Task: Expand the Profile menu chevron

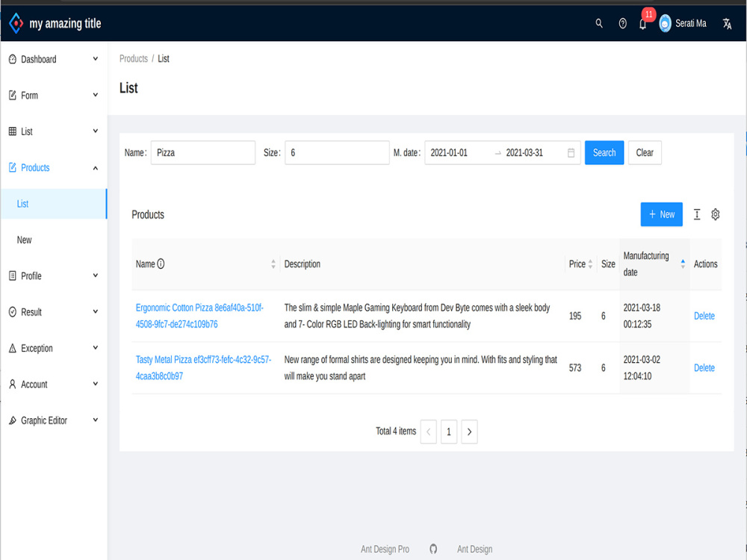Action: coord(96,276)
